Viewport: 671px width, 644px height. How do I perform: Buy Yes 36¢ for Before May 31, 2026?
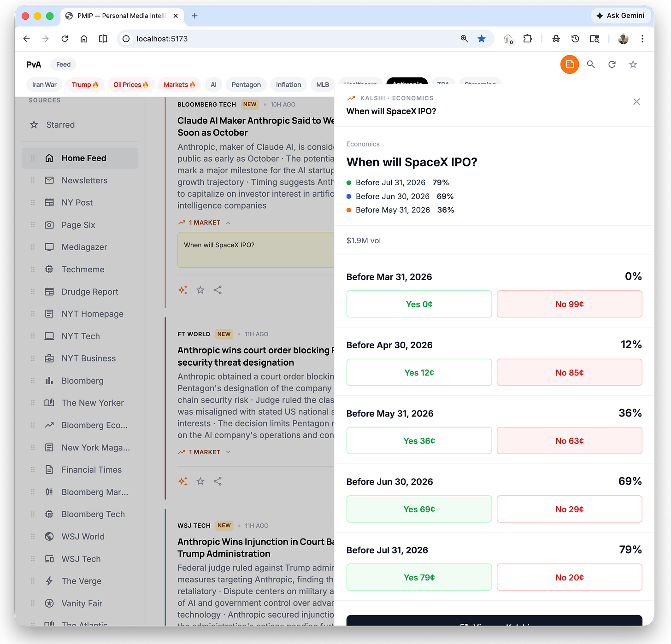419,441
